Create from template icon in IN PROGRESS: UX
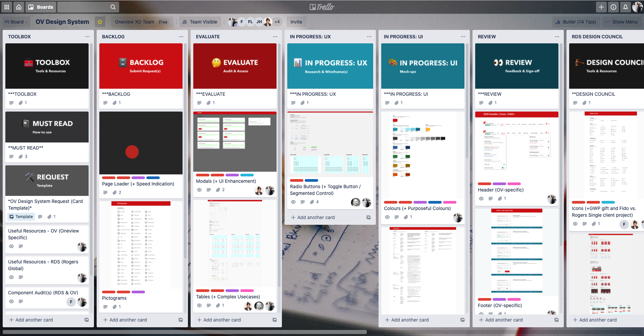Screen dimensions: 644x336 point(368,217)
